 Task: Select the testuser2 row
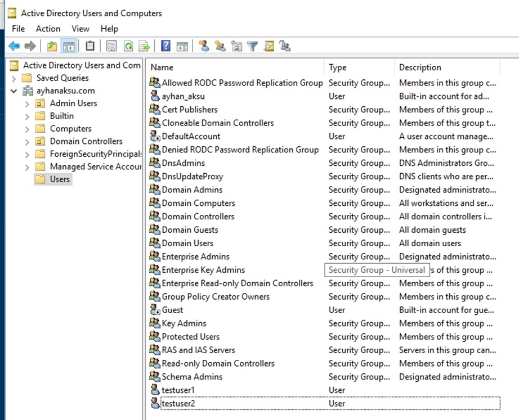(324, 403)
